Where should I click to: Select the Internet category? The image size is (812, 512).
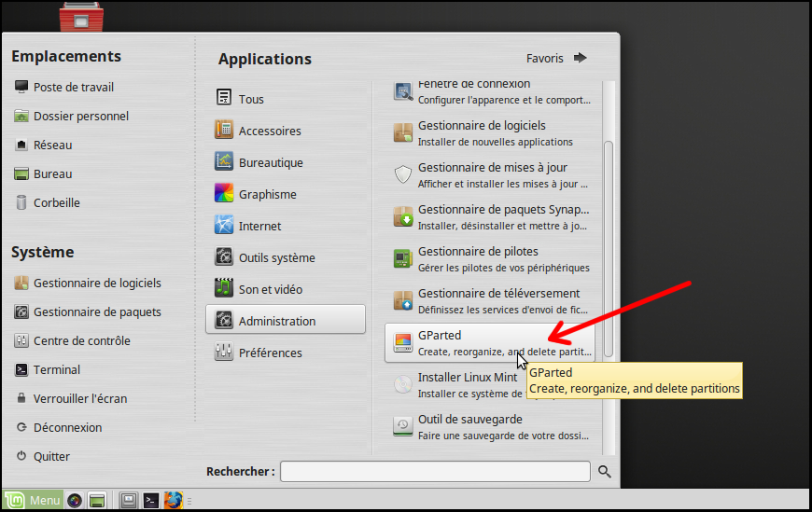259,226
